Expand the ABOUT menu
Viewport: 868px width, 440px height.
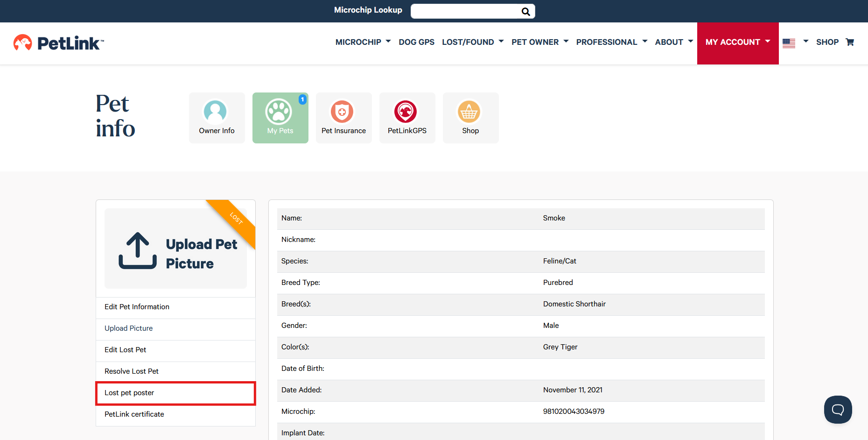674,42
